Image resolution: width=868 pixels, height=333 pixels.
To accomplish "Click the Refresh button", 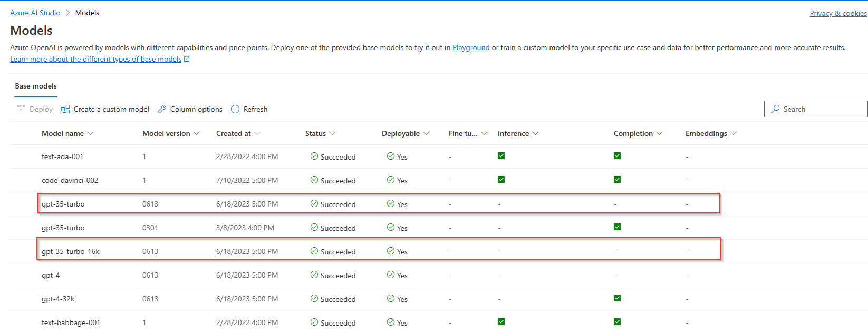I will (x=249, y=109).
